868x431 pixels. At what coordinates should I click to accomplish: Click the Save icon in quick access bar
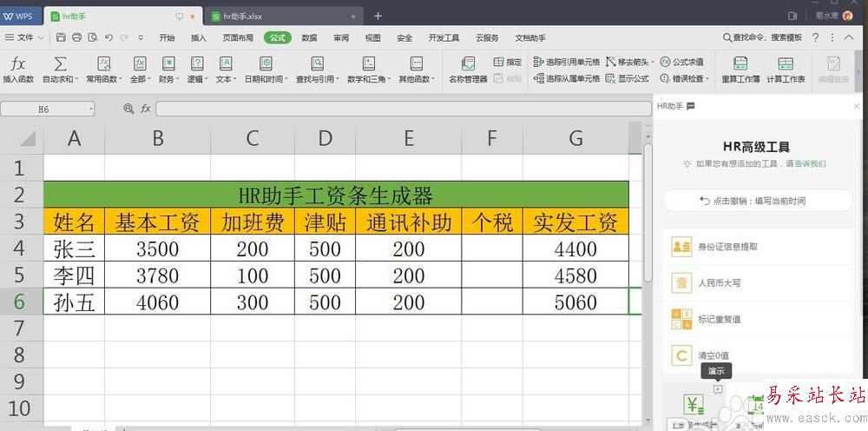pos(61,37)
